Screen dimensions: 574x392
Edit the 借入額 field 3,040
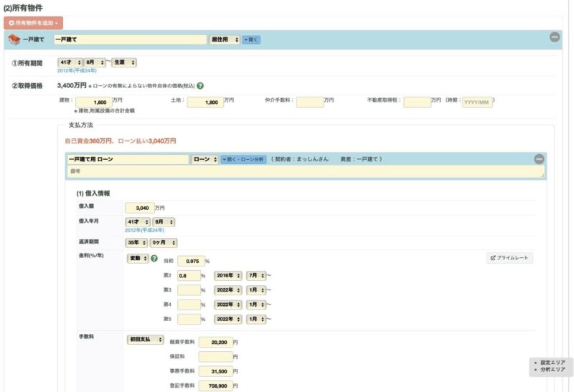pyautogui.click(x=139, y=208)
